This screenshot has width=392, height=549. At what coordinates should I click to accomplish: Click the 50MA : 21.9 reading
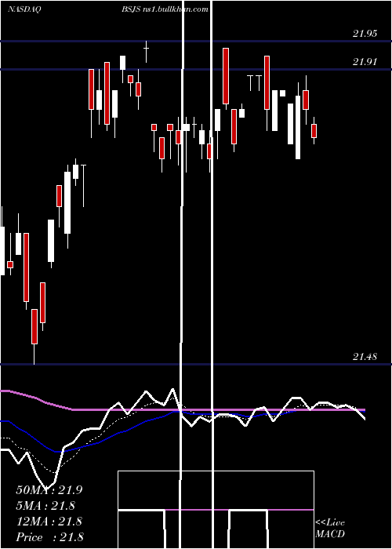(x=49, y=490)
